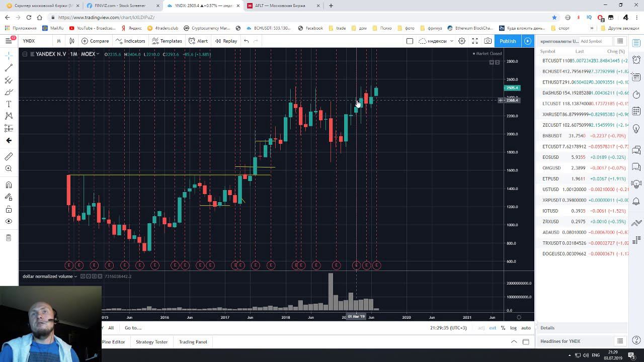Click the Go to... date link
The height and width of the screenshot is (362, 644).
pyautogui.click(x=133, y=328)
